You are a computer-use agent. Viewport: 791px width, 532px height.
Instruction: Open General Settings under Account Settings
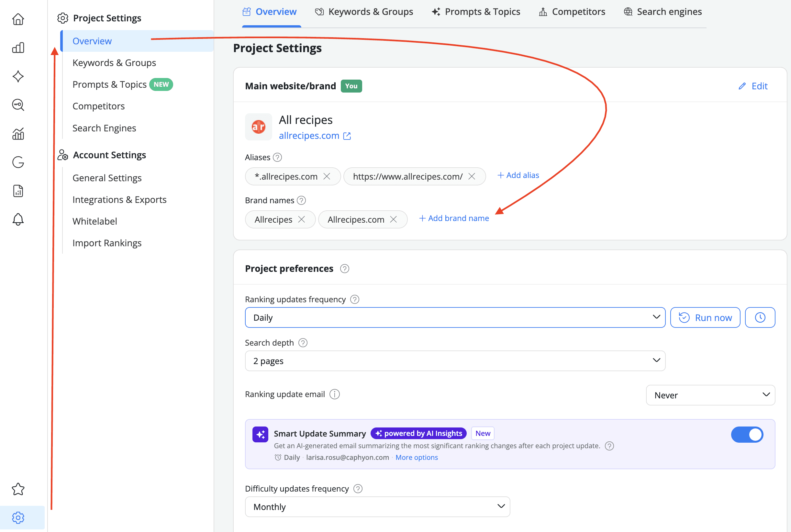tap(107, 178)
